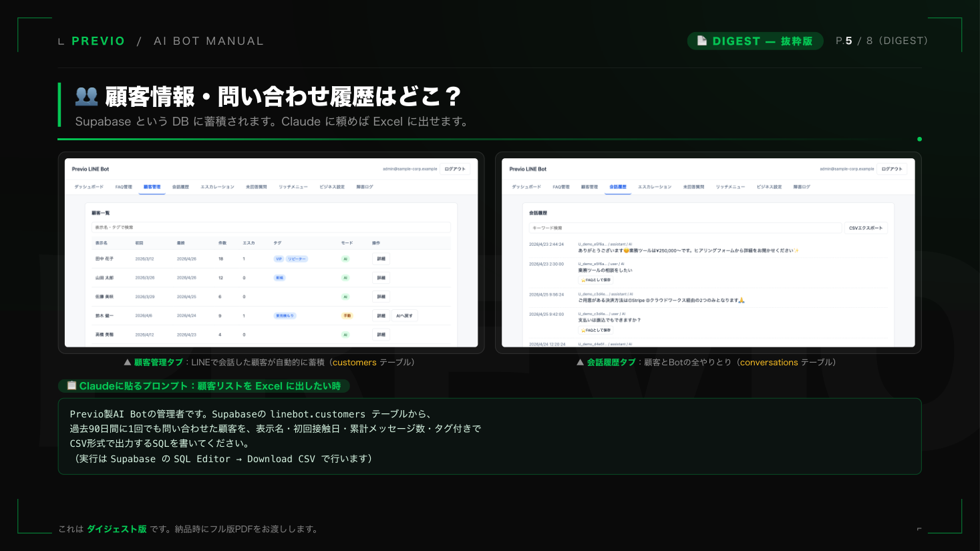Click the DIGEST — 抜粋版 badge
Screen dimensions: 980x551
coord(756,41)
